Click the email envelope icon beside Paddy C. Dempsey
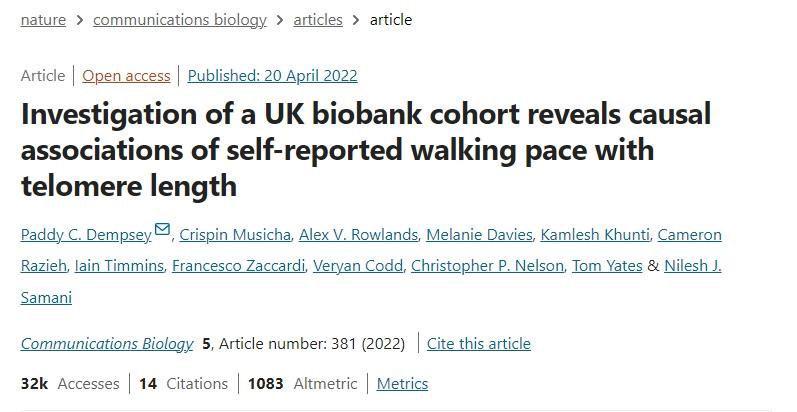This screenshot has height=412, width=797. (x=162, y=231)
